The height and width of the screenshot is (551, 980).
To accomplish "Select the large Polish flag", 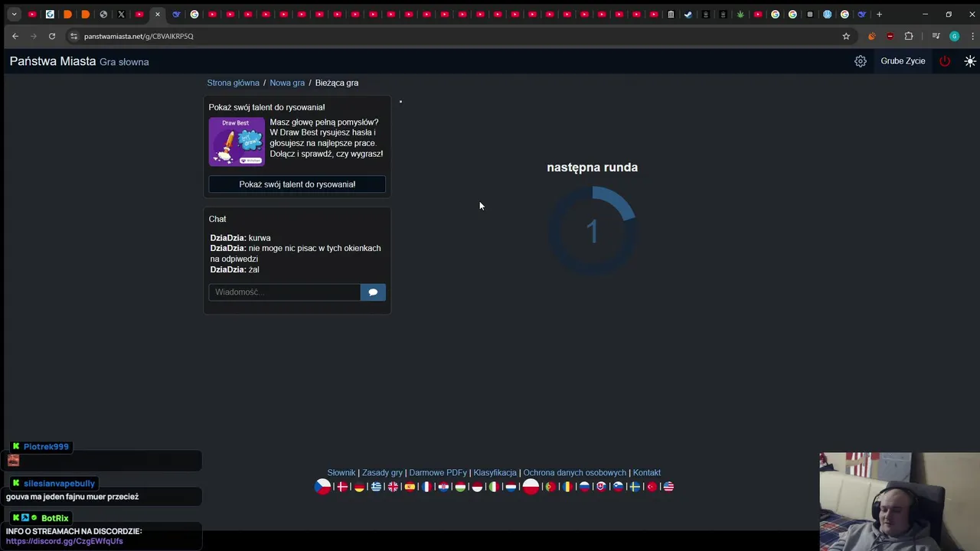I will click(531, 486).
